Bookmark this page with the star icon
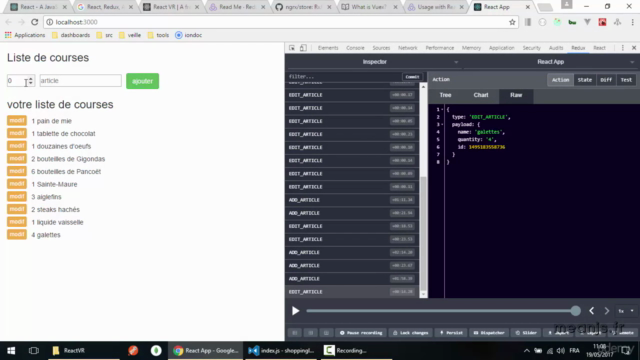The height and width of the screenshot is (360, 640). [512, 22]
